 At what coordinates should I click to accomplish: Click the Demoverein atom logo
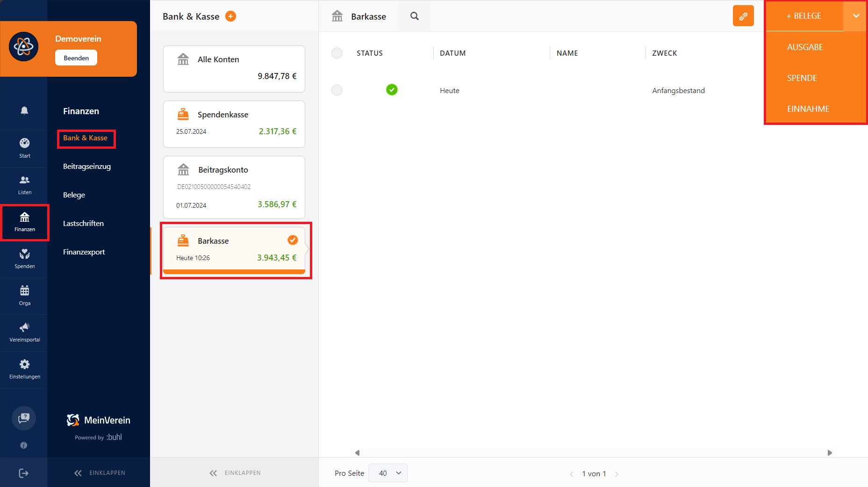pos(24,47)
